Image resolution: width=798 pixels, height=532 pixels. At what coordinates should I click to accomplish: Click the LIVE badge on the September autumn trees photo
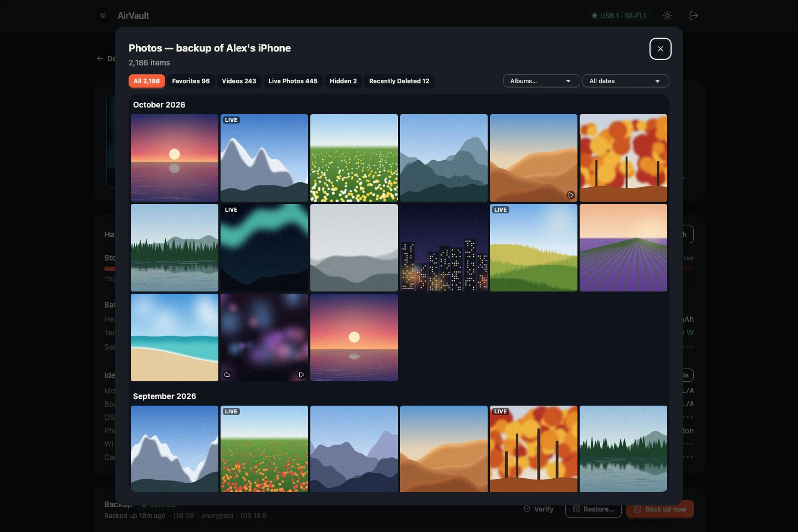click(500, 411)
